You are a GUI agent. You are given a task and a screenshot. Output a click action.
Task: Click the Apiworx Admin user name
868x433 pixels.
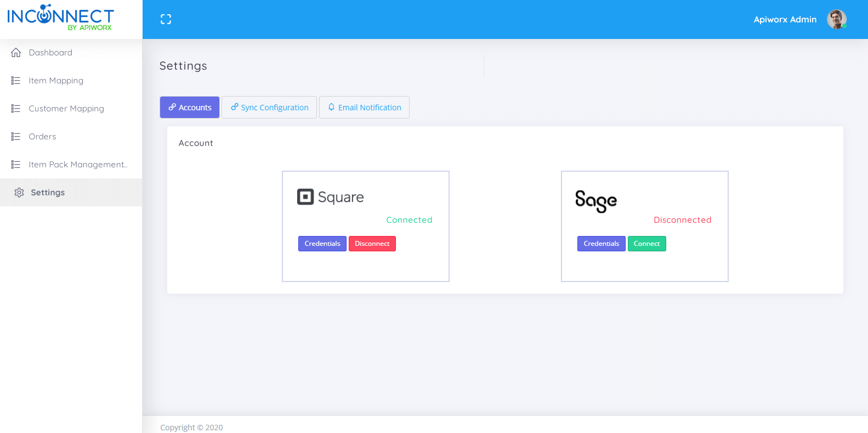(x=785, y=19)
